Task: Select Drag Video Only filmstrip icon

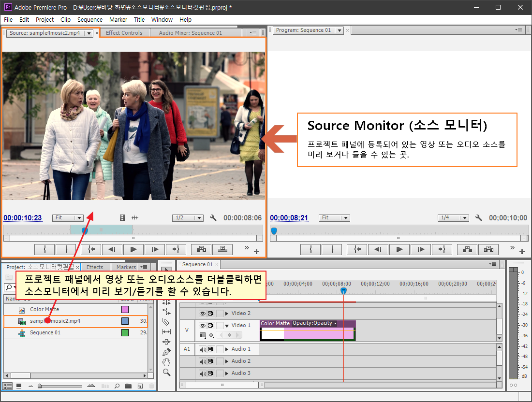Action: (x=122, y=218)
